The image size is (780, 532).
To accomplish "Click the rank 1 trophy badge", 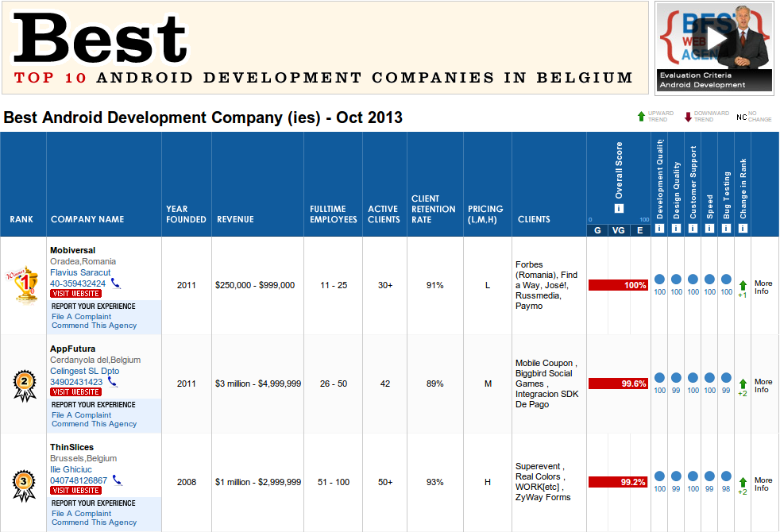I will click(23, 284).
